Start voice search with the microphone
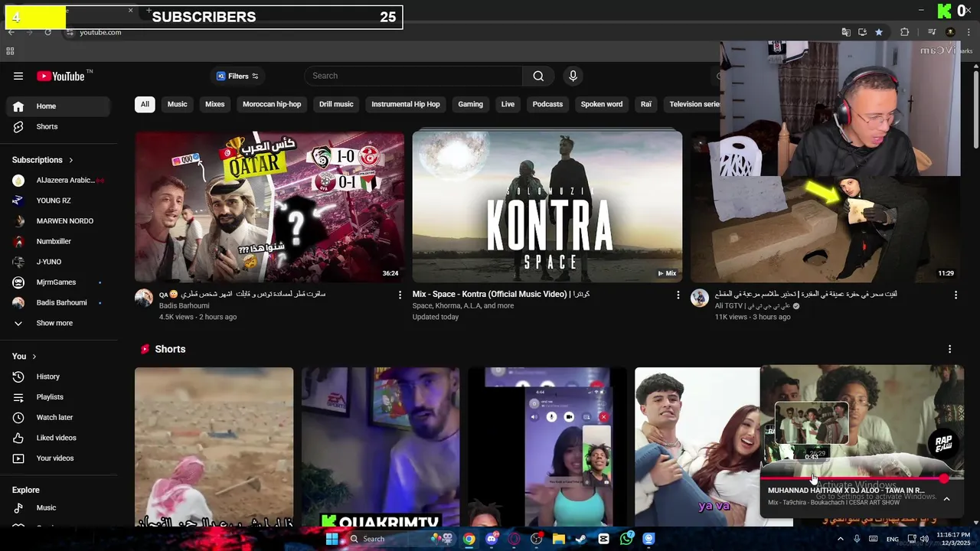 click(573, 76)
